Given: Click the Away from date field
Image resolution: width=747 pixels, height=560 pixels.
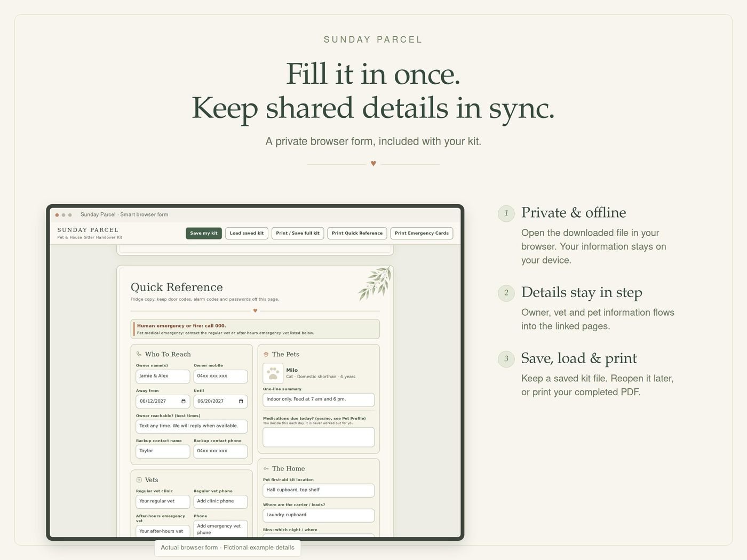Looking at the screenshot, I should point(163,401).
